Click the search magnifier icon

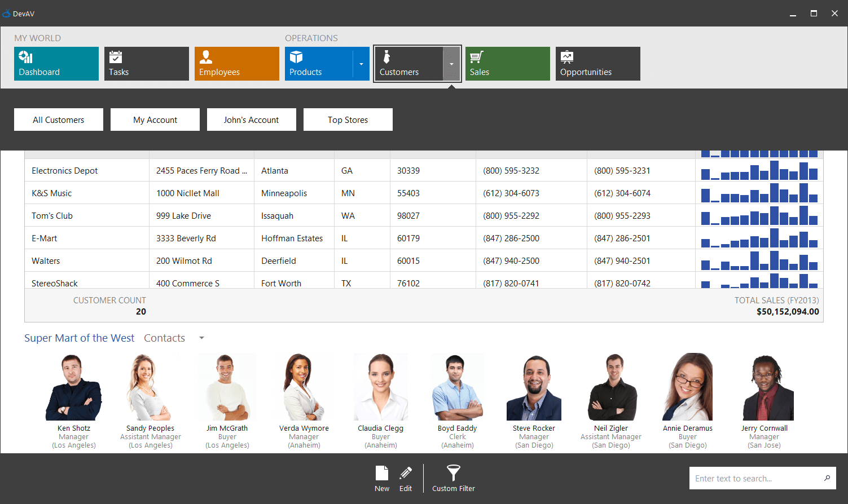click(x=827, y=478)
